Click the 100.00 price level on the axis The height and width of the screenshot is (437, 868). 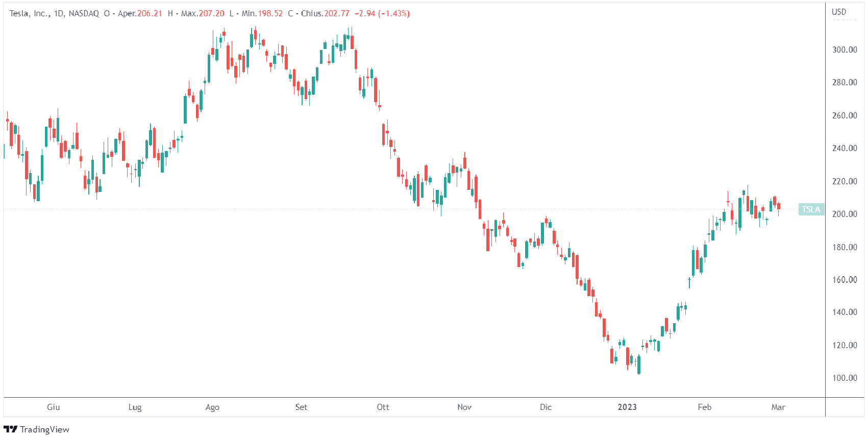845,378
